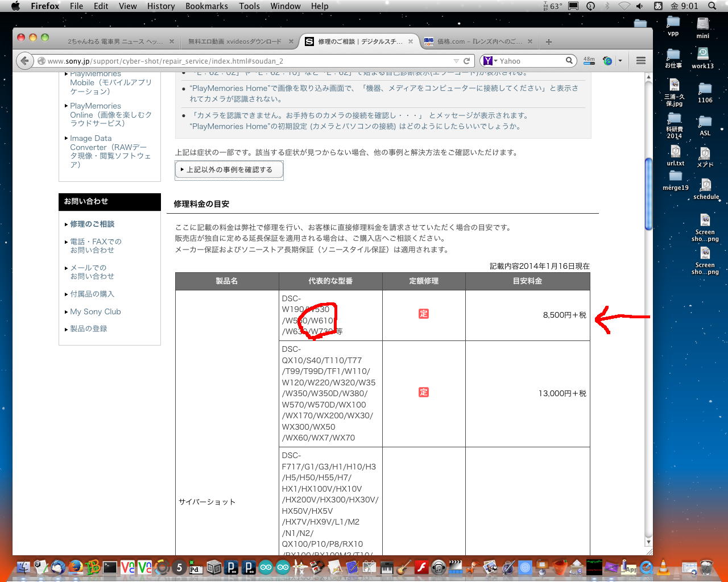This screenshot has height=582, width=728.
Task: Click the globe add-on toolbar icon
Action: pyautogui.click(x=607, y=61)
